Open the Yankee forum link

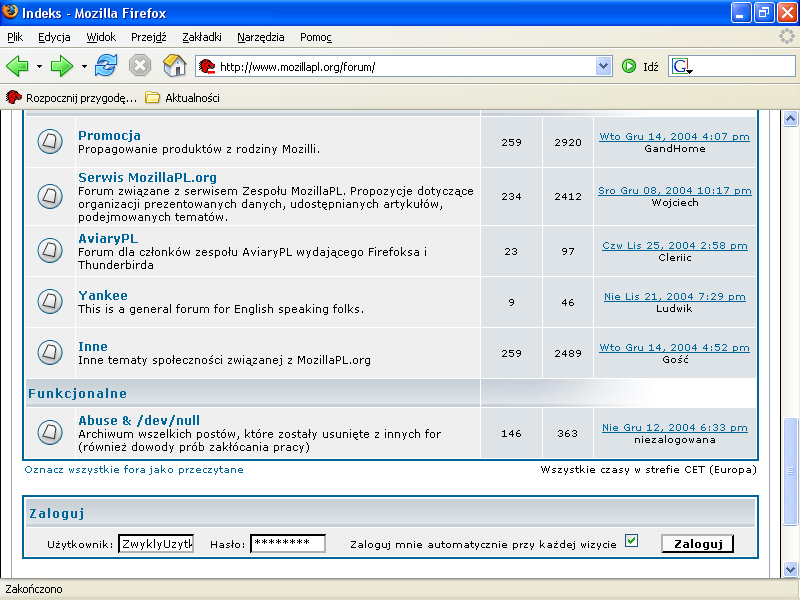pos(103,295)
